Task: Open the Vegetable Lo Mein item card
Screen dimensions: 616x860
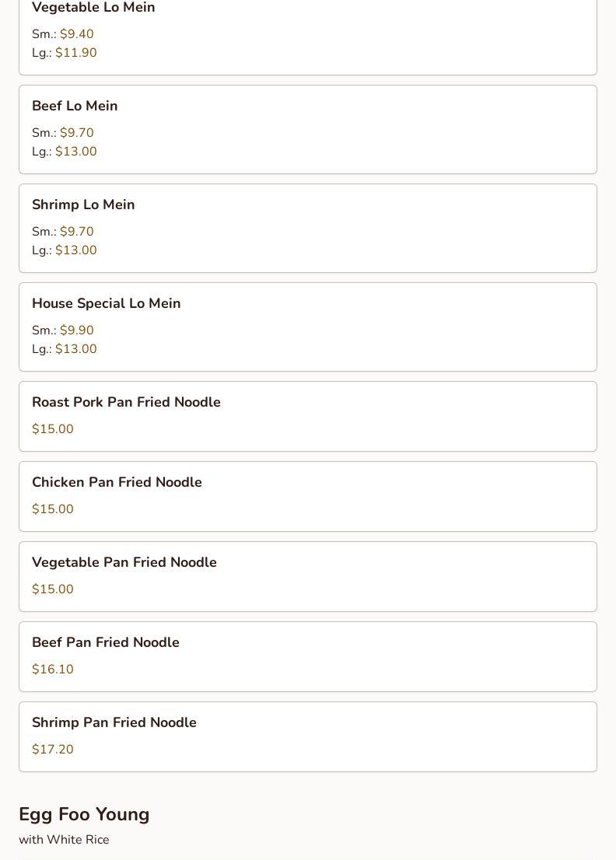Action: point(308,37)
